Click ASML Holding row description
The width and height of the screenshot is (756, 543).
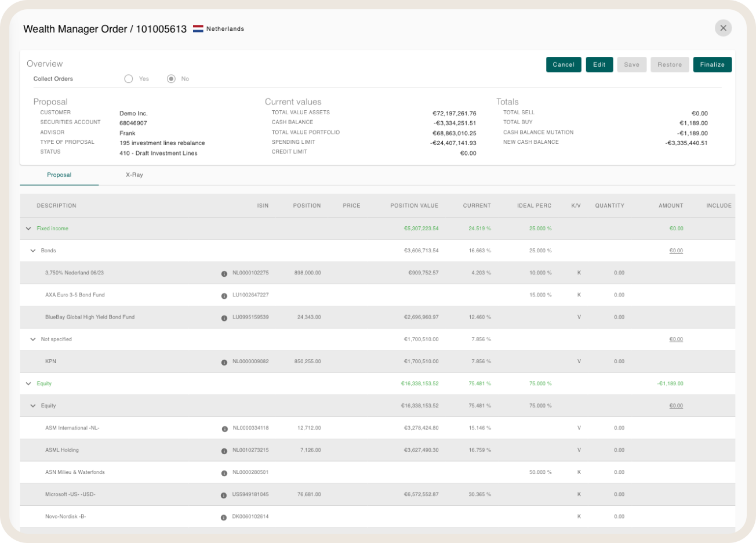pyautogui.click(x=62, y=450)
